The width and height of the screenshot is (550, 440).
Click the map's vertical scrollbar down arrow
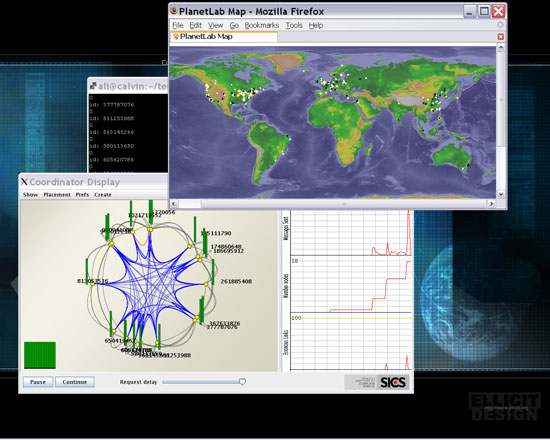point(501,194)
